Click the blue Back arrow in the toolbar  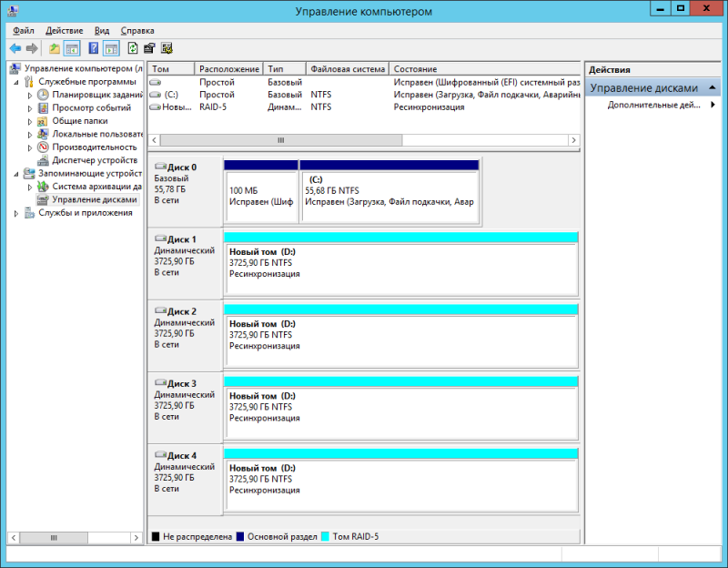coord(15,48)
